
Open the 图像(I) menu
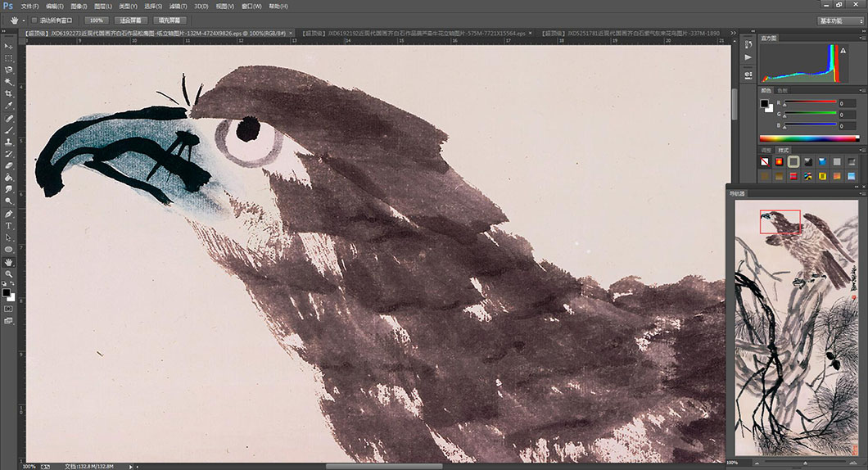pyautogui.click(x=79, y=6)
